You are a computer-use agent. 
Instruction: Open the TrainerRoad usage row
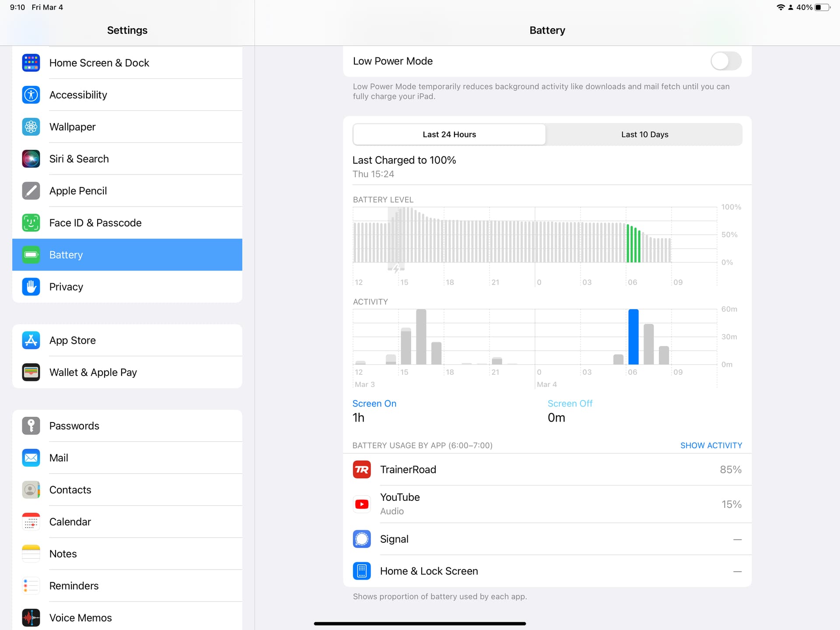pyautogui.click(x=547, y=469)
